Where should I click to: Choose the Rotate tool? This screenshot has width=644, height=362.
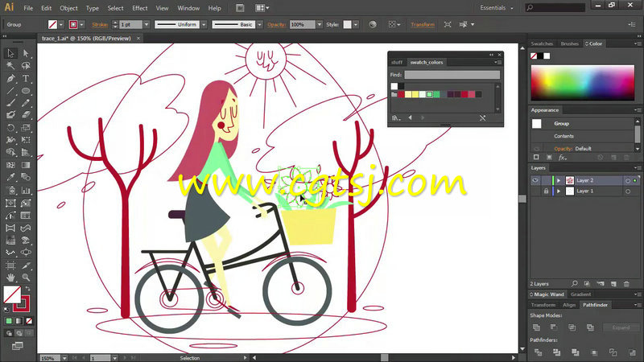point(10,128)
